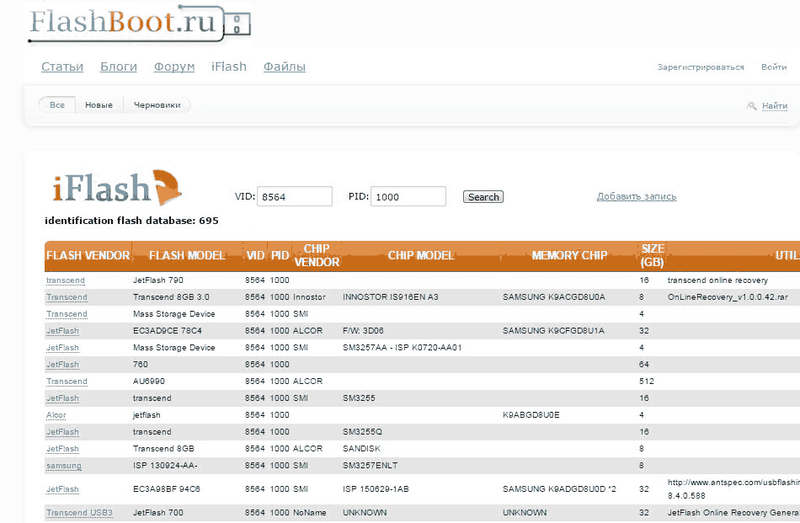Click the 'SM3257ENLT' chip model cell
This screenshot has height=523, width=800.
370,465
